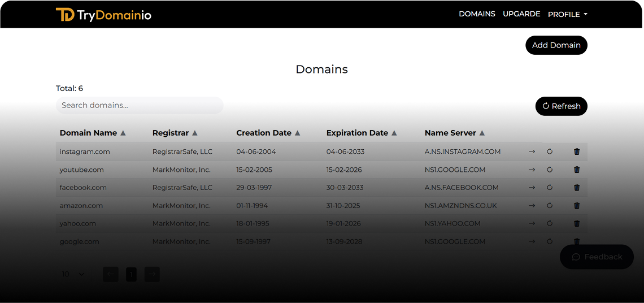Open youtube.com details arrow icon

[532, 170]
